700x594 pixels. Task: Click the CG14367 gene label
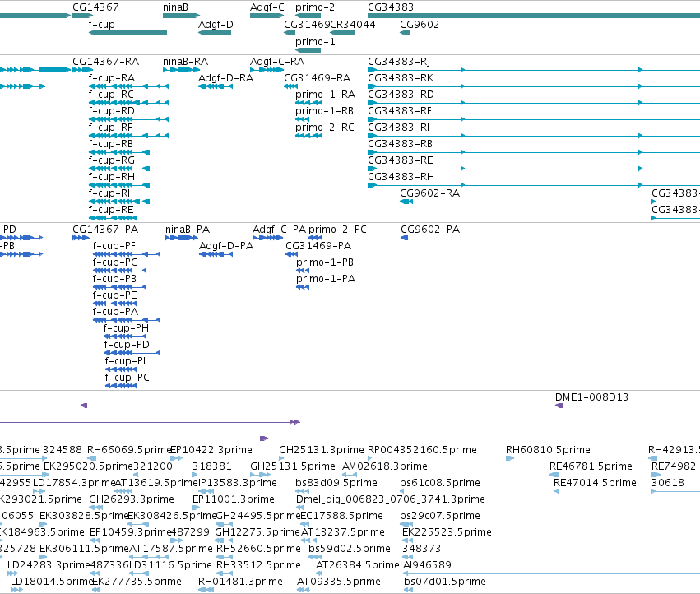point(95,7)
